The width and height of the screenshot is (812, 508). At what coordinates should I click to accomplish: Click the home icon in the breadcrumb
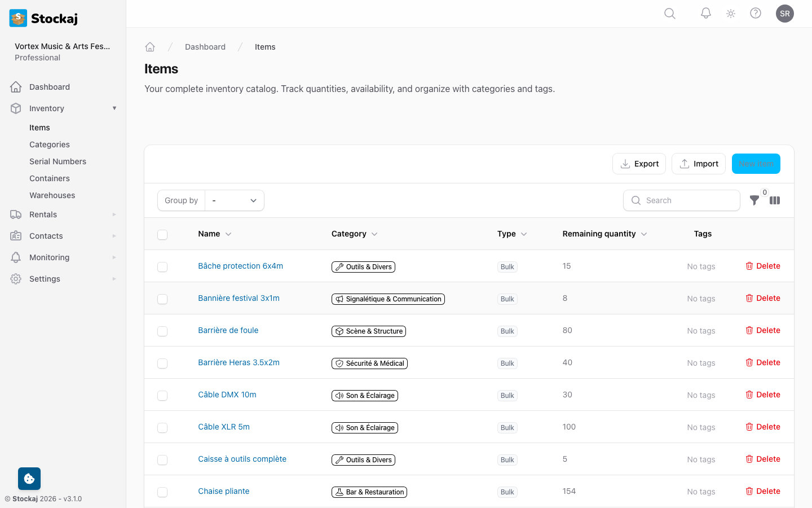tap(150, 47)
